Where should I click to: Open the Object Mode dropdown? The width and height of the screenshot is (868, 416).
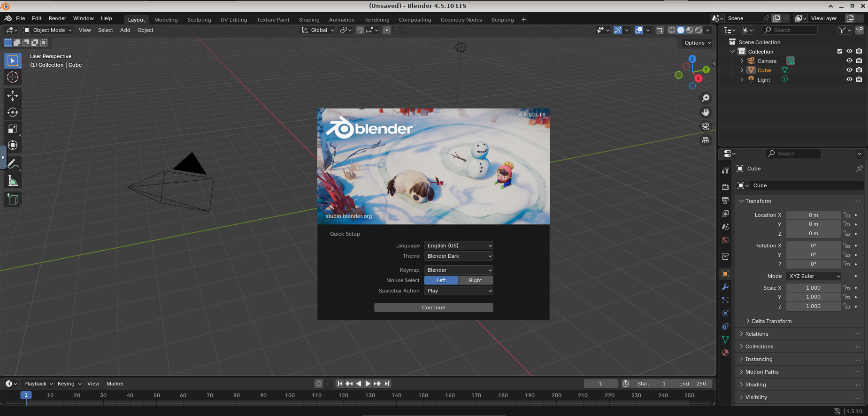tap(48, 30)
